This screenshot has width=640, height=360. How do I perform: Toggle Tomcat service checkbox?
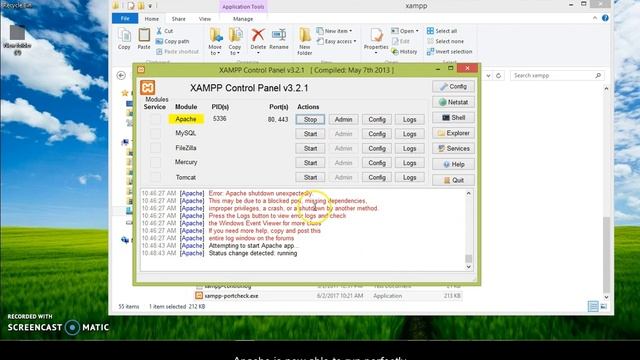click(x=155, y=177)
